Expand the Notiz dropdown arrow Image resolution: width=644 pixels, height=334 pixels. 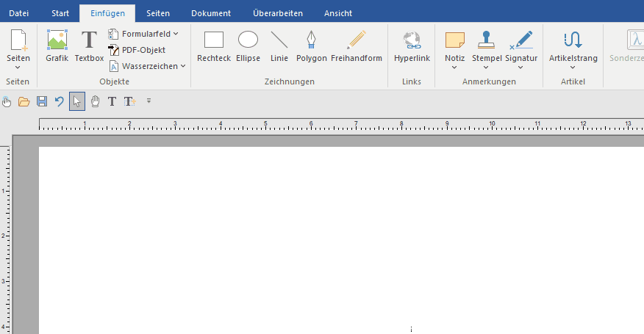tap(454, 68)
